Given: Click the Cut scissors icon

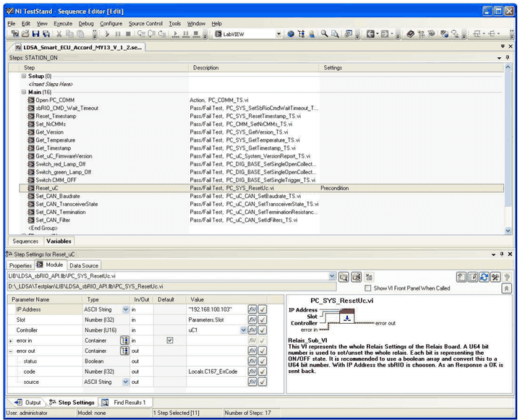Looking at the screenshot, I should click(59, 34).
